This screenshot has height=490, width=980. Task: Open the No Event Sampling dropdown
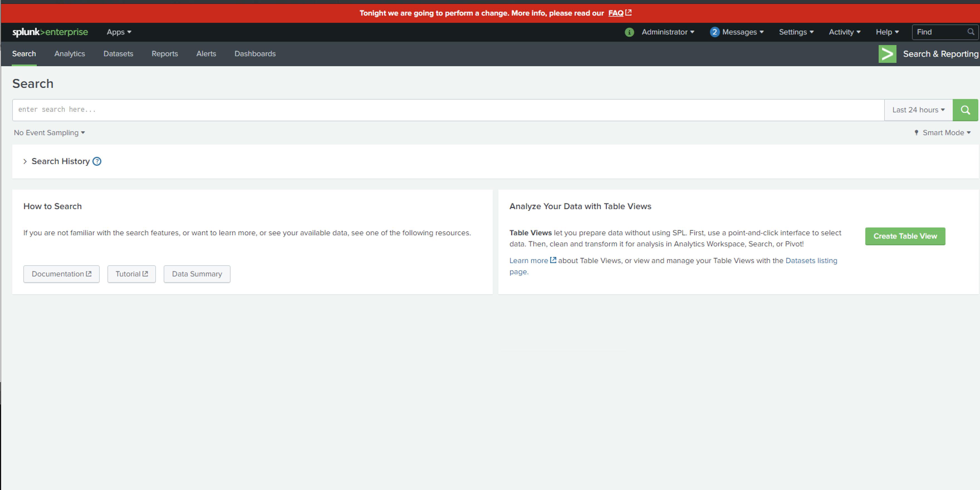(49, 133)
